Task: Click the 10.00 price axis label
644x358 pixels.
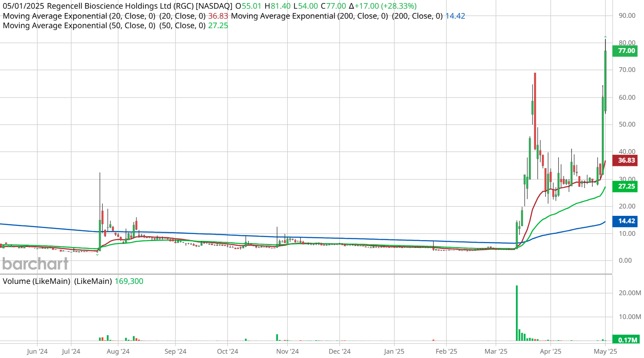Action: [627, 234]
